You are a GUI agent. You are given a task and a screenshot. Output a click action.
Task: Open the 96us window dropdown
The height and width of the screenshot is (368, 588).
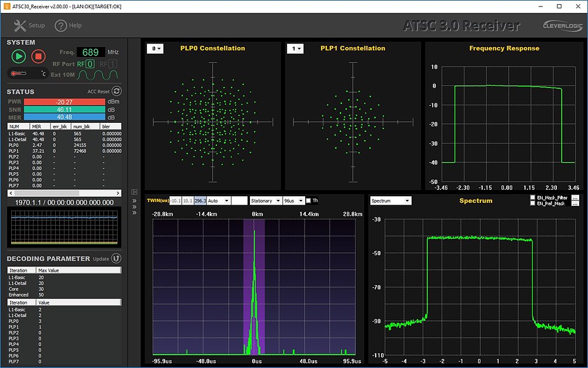click(293, 201)
